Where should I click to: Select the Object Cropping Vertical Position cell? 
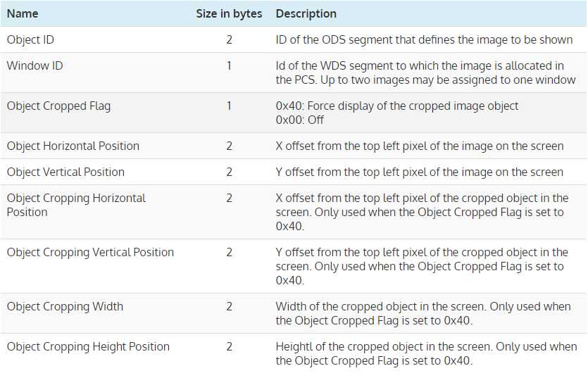90,253
